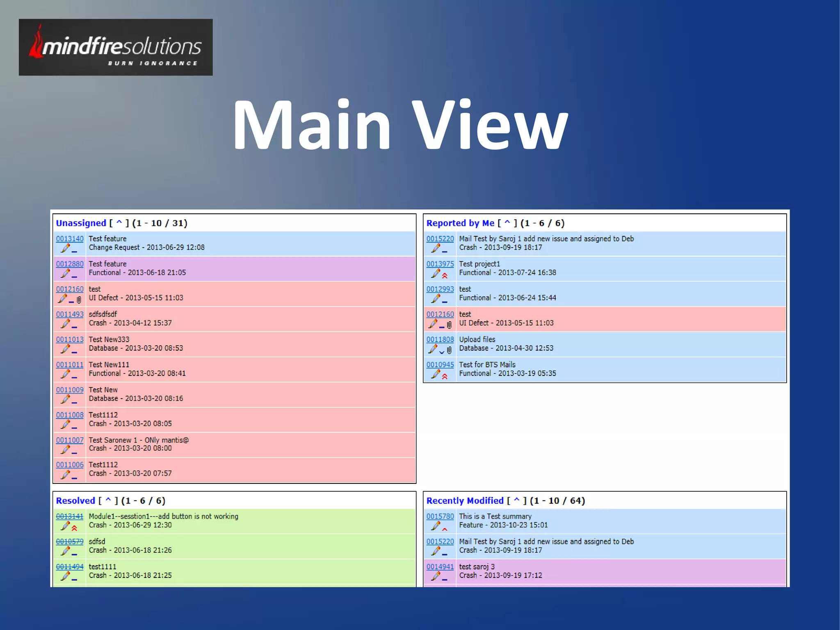The image size is (840, 630).
Task: Click the Mindfire Solutions logo
Action: click(116, 47)
